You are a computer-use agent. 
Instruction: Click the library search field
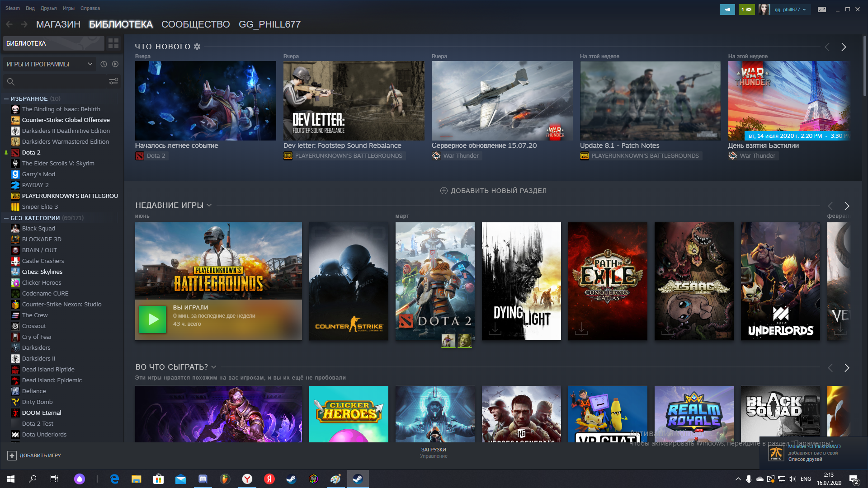57,81
